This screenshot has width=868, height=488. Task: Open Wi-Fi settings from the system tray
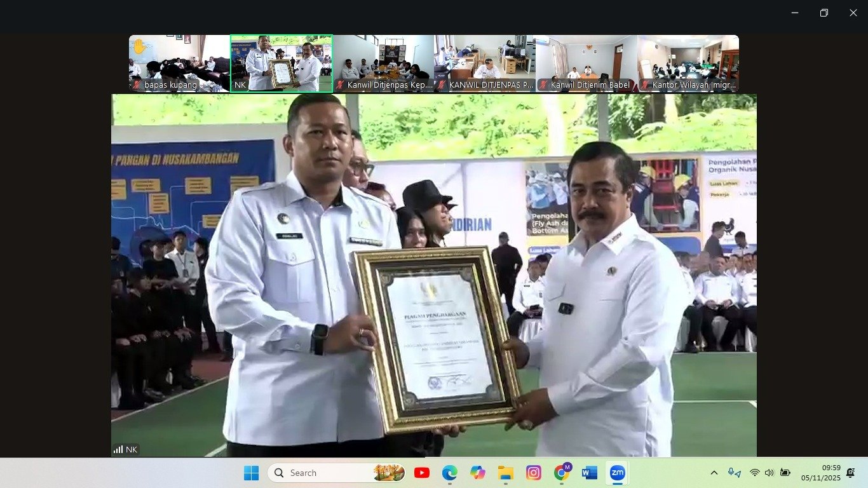coord(755,473)
